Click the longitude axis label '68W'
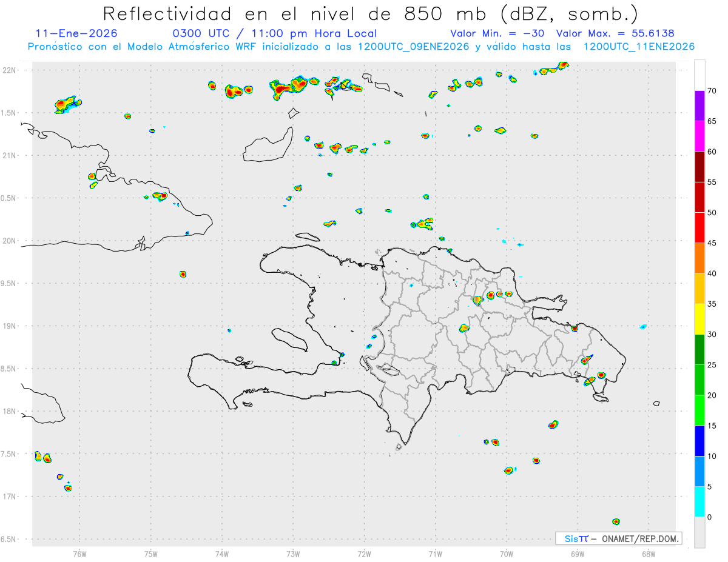 point(649,554)
